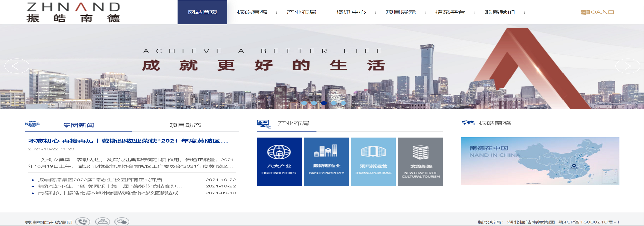Advance to the next banner slide arrow

628,66
